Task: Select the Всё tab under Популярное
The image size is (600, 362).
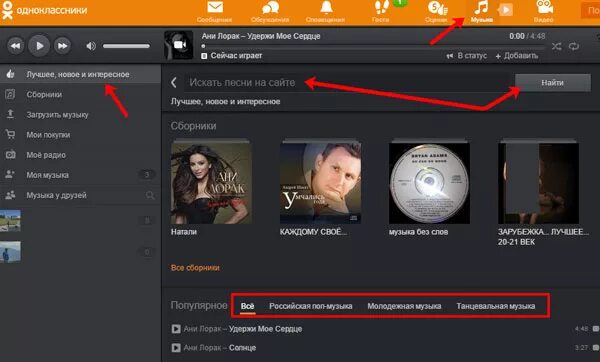Action: tap(248, 306)
